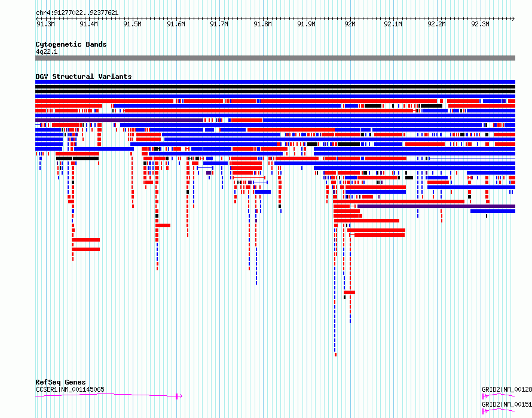Click the ruler's right arrowhead
Image resolution: width=532 pixels, height=418 pixels.
(x=513, y=19)
